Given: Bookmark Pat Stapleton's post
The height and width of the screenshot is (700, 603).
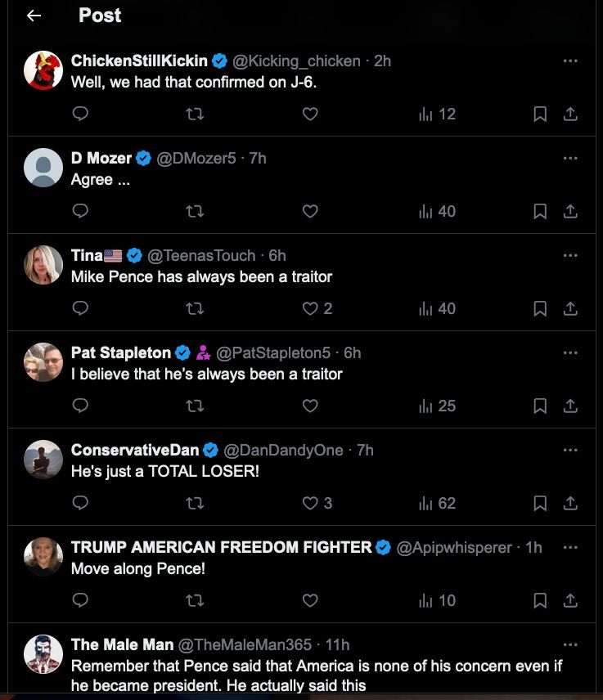Looking at the screenshot, I should [540, 406].
